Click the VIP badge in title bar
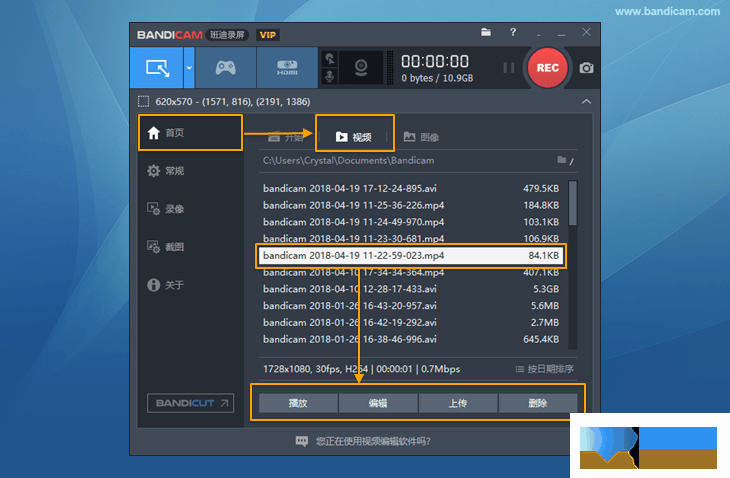This screenshot has width=730, height=478. [268, 35]
